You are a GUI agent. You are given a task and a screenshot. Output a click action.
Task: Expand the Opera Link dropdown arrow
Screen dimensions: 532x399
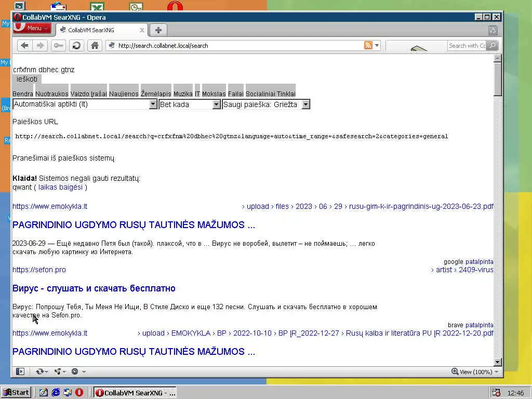[46, 372]
